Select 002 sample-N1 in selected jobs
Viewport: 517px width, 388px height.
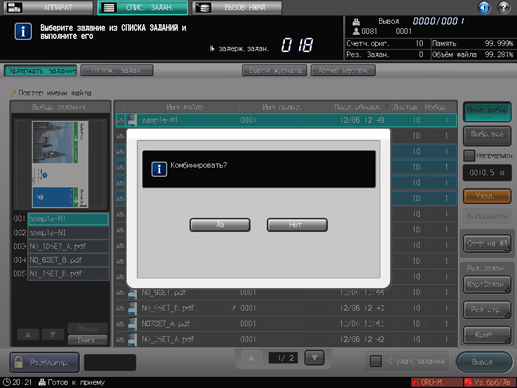(x=68, y=233)
